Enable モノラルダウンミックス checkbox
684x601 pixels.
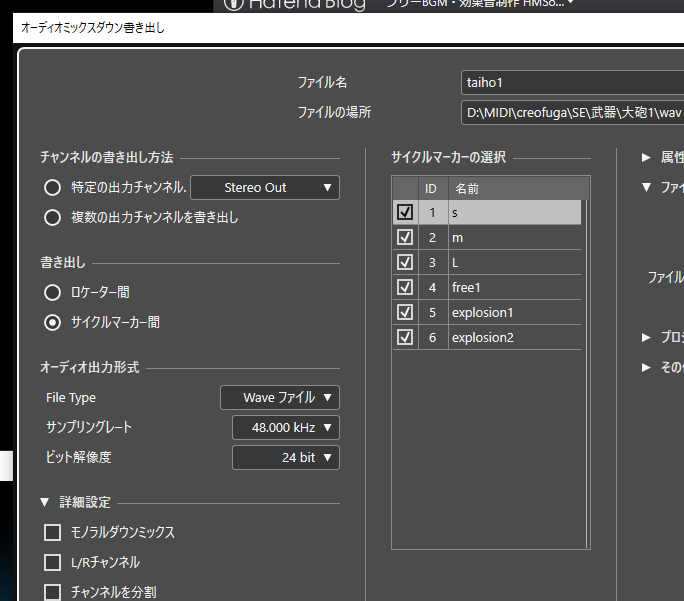click(x=52, y=533)
